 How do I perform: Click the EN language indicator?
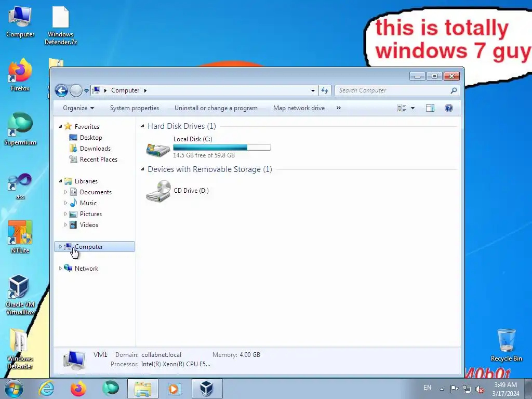click(x=427, y=388)
